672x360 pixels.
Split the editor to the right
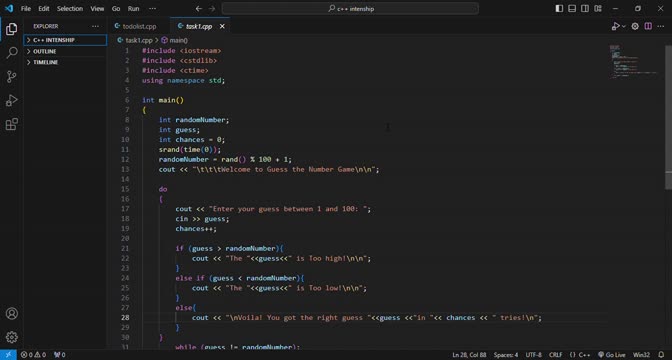coord(648,26)
